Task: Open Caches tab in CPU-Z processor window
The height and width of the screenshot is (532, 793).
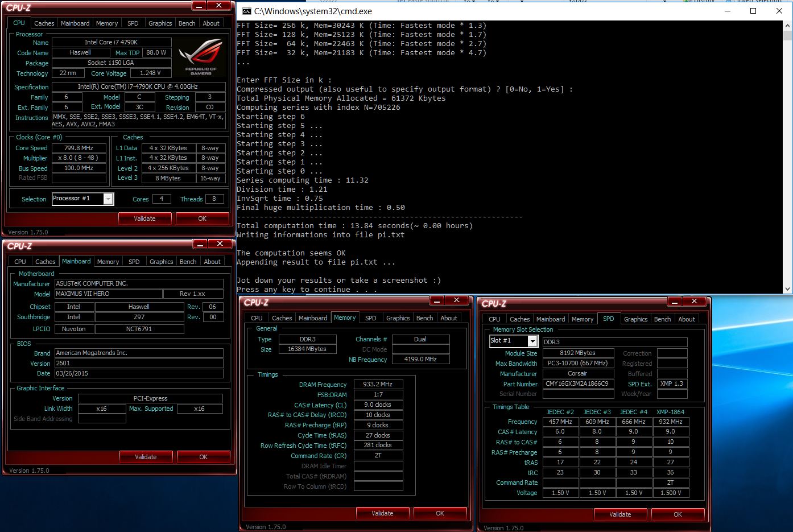Action: pyautogui.click(x=44, y=23)
